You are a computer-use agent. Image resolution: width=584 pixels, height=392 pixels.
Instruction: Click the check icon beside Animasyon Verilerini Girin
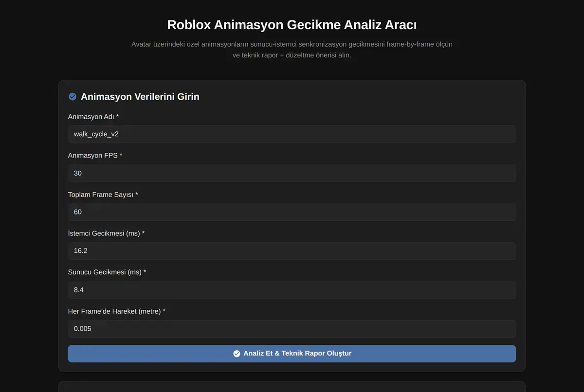[x=73, y=97]
